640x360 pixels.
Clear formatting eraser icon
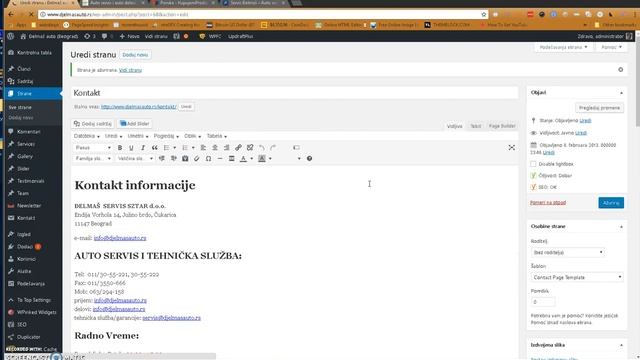tap(197, 158)
